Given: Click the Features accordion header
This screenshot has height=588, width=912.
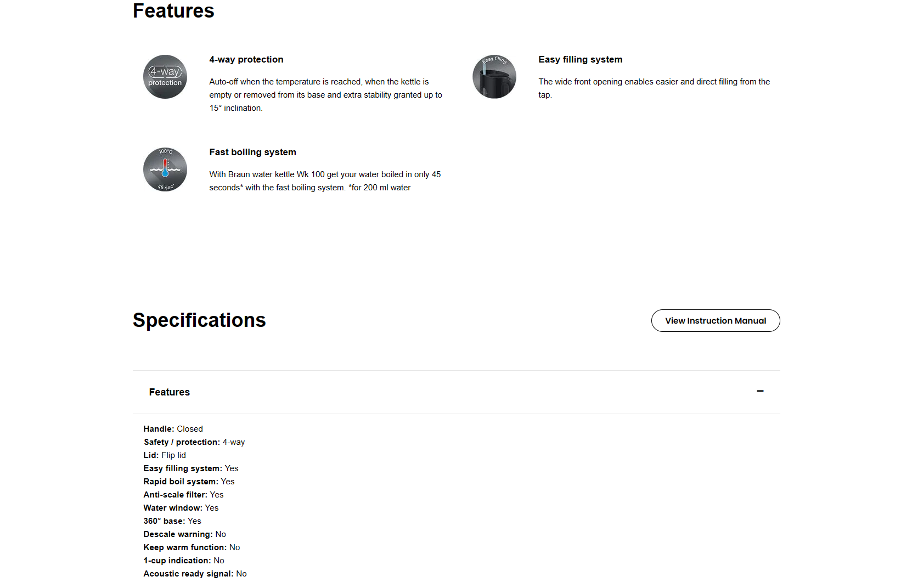Looking at the screenshot, I should [x=456, y=392].
